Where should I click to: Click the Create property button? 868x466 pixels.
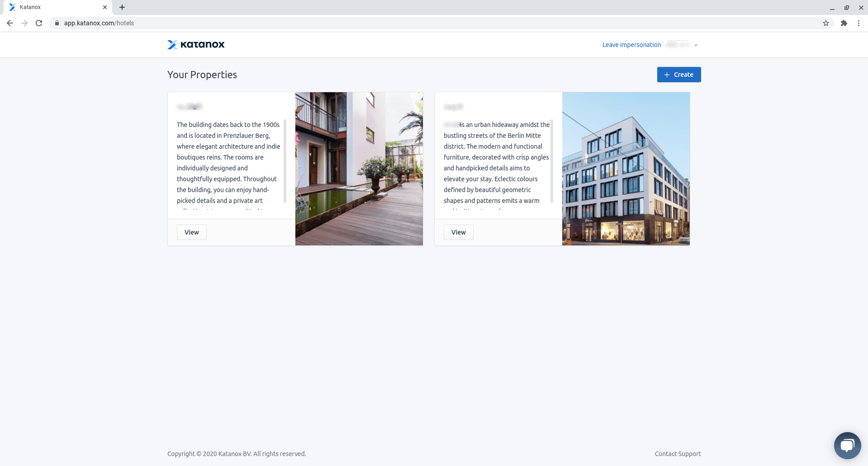coord(678,75)
